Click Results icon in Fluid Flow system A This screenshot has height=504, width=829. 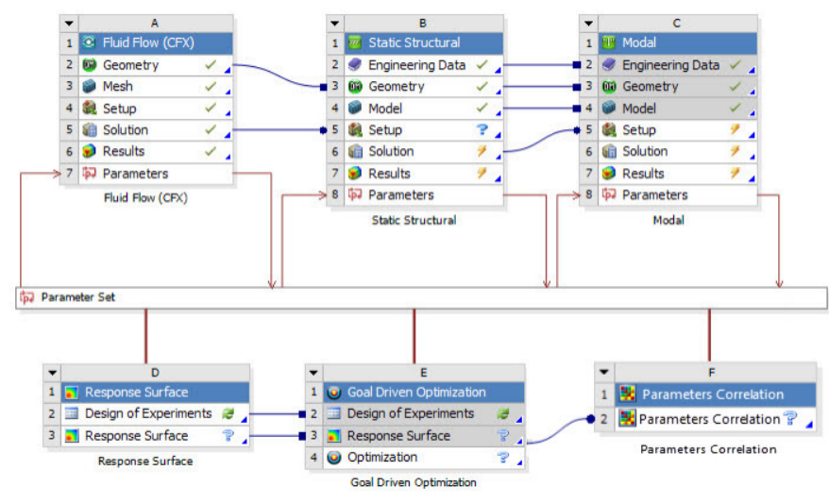click(x=90, y=152)
